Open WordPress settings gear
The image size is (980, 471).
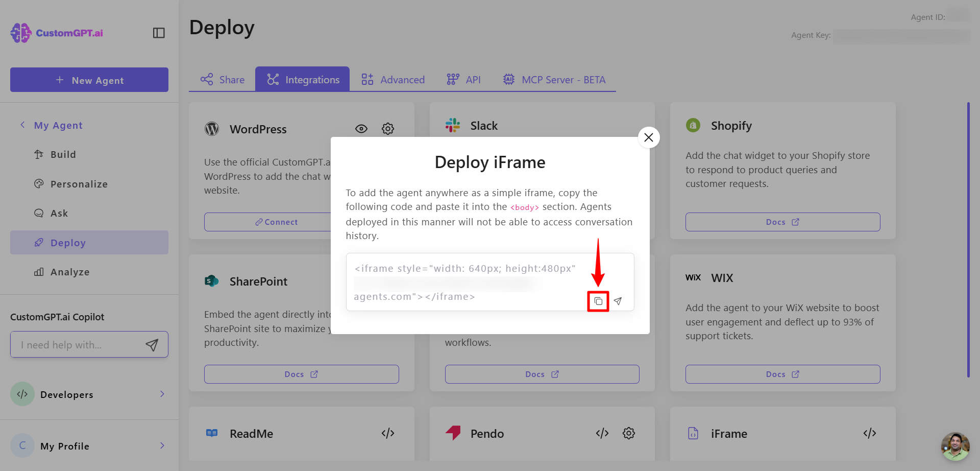[388, 129]
